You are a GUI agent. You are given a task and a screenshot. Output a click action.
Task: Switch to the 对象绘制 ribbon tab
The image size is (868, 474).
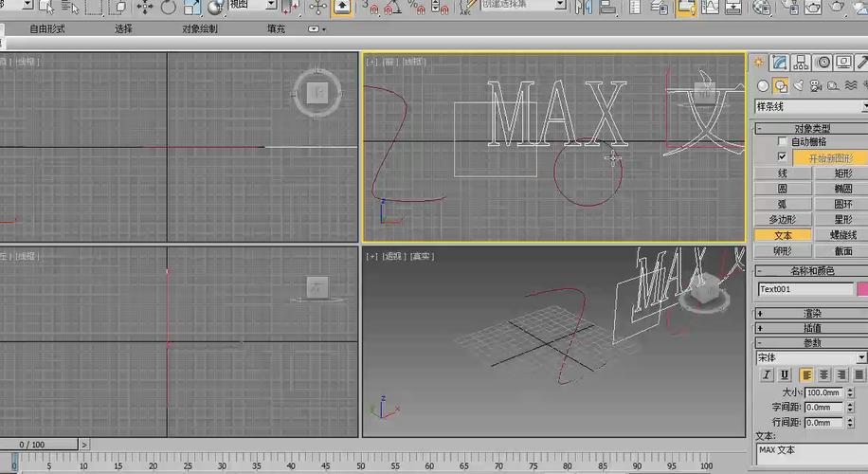(199, 28)
